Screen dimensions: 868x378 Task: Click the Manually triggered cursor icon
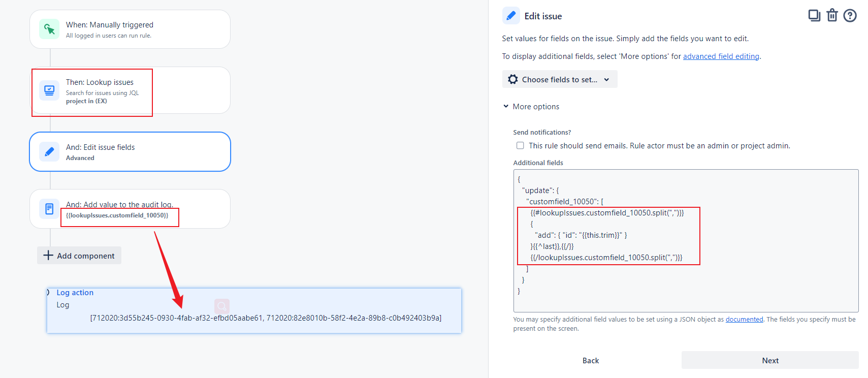point(49,29)
